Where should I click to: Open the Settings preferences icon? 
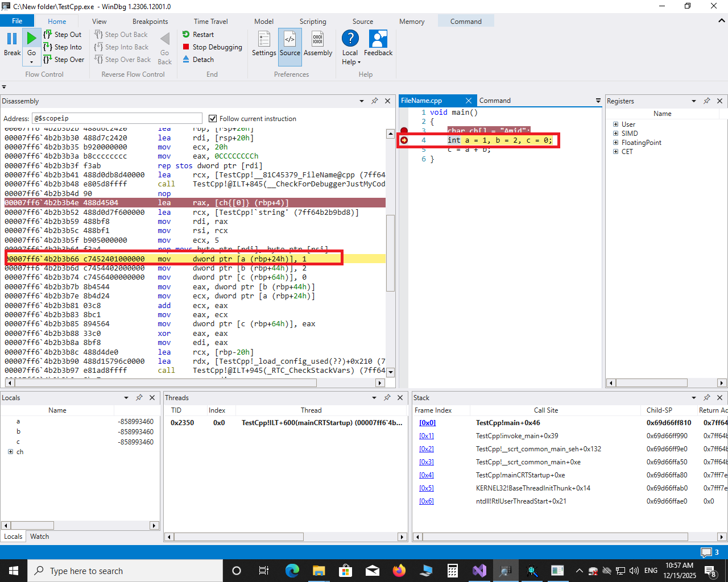tap(264, 40)
